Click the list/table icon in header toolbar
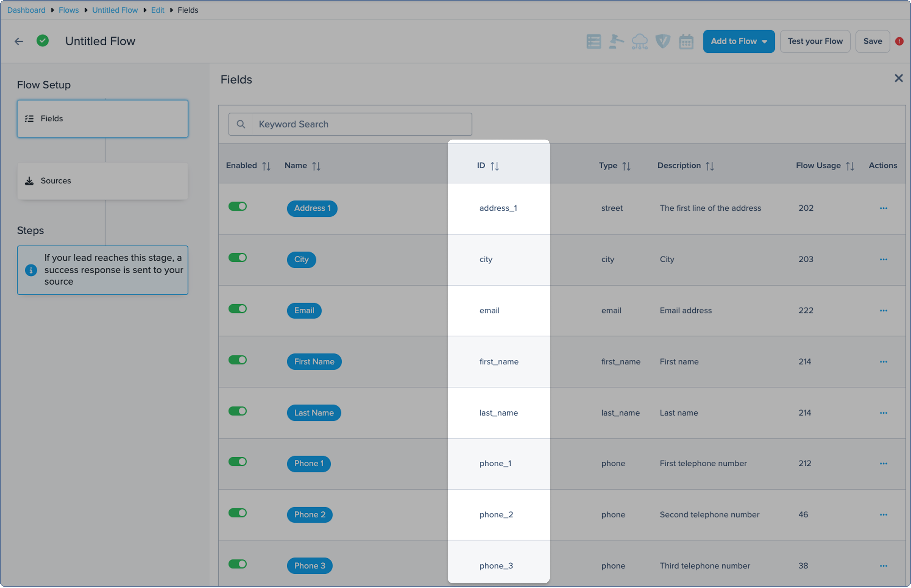911x588 pixels. 593,42
